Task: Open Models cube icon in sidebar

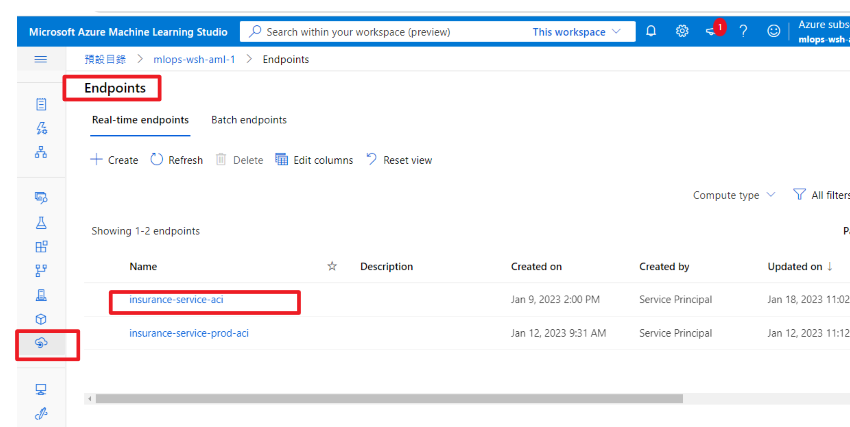Action: click(41, 319)
